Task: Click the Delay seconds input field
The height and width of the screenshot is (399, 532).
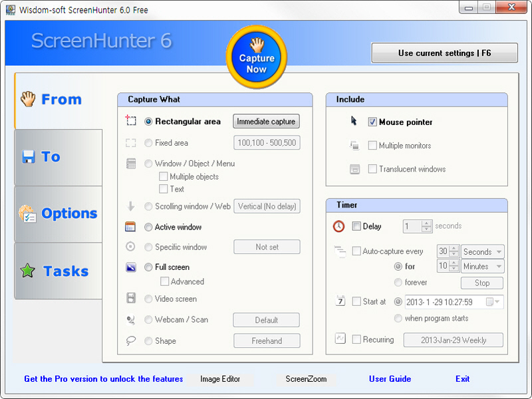Action: (412, 226)
